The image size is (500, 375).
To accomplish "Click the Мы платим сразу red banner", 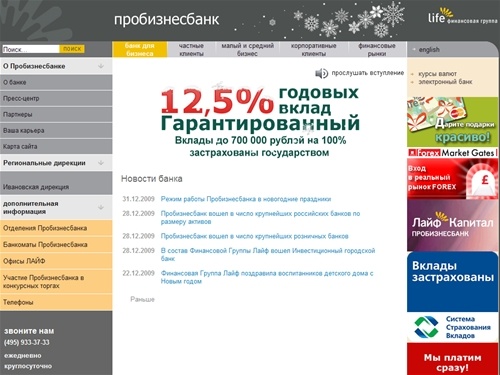I will point(452,359).
